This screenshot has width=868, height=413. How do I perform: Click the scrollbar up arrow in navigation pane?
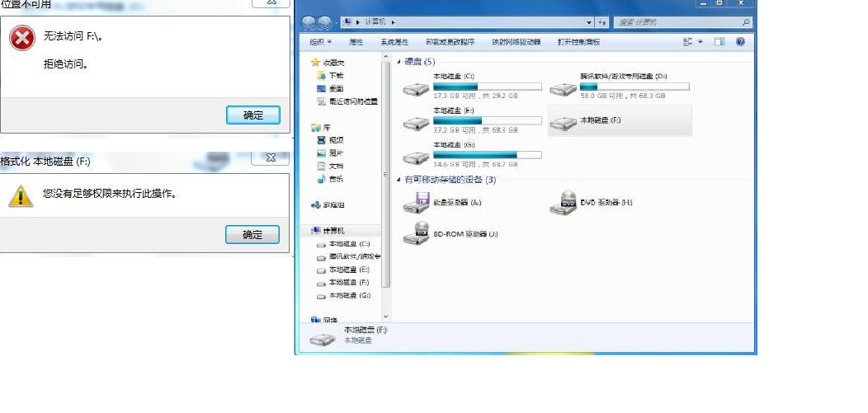click(x=386, y=56)
